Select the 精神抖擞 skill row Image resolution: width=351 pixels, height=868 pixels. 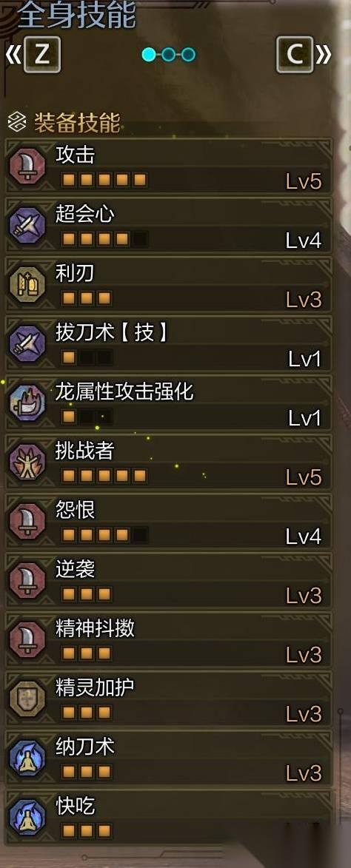pyautogui.click(x=169, y=640)
